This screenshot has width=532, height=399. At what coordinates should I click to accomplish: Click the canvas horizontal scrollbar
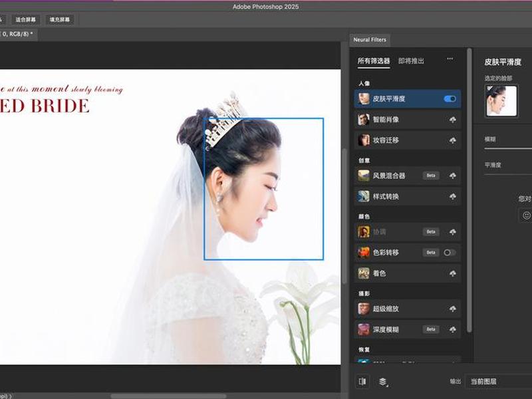click(169, 396)
